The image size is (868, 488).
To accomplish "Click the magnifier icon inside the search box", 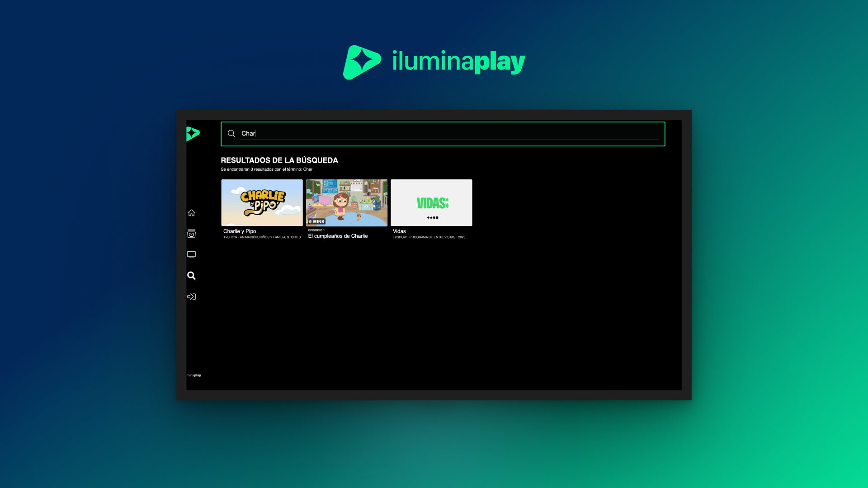I will point(231,133).
